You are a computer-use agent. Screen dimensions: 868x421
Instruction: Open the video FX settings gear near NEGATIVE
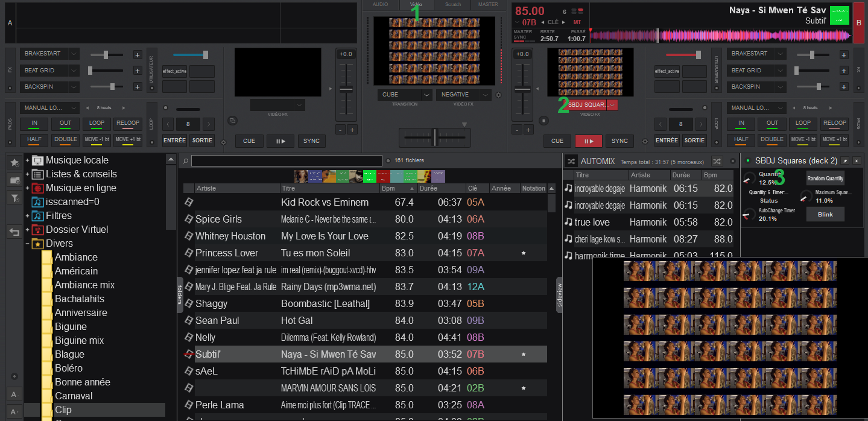(x=498, y=95)
